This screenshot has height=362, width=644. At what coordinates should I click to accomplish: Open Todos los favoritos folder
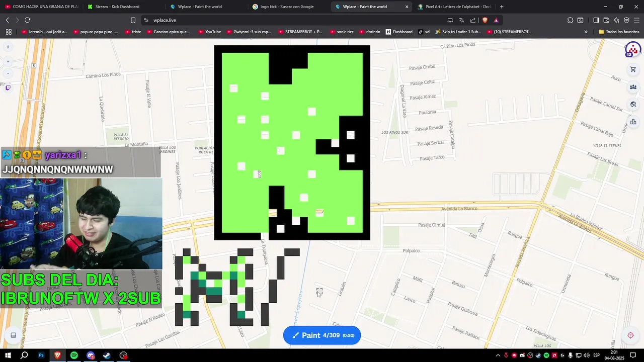[x=619, y=32]
